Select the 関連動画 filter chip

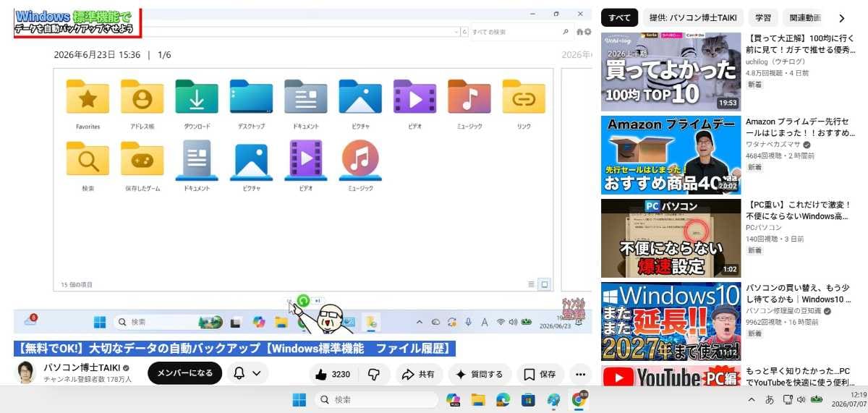point(804,18)
